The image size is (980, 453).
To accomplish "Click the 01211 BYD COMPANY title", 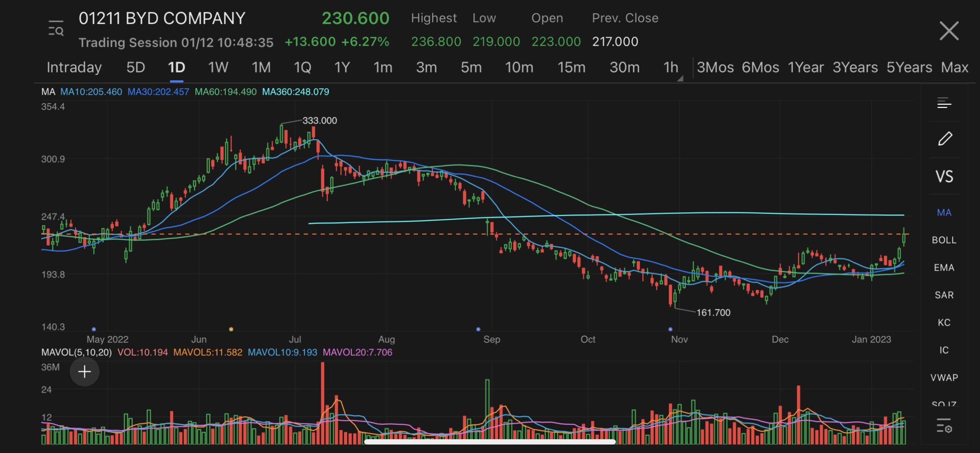I will tap(162, 18).
